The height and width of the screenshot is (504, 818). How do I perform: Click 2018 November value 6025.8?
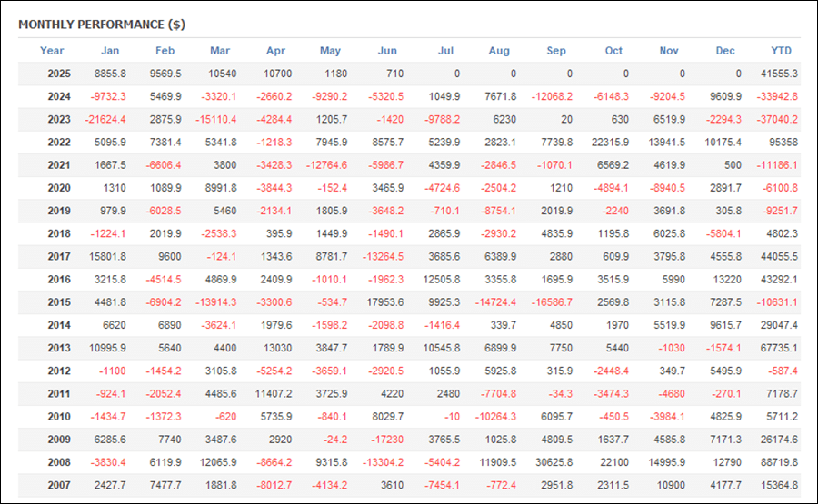[x=669, y=234]
